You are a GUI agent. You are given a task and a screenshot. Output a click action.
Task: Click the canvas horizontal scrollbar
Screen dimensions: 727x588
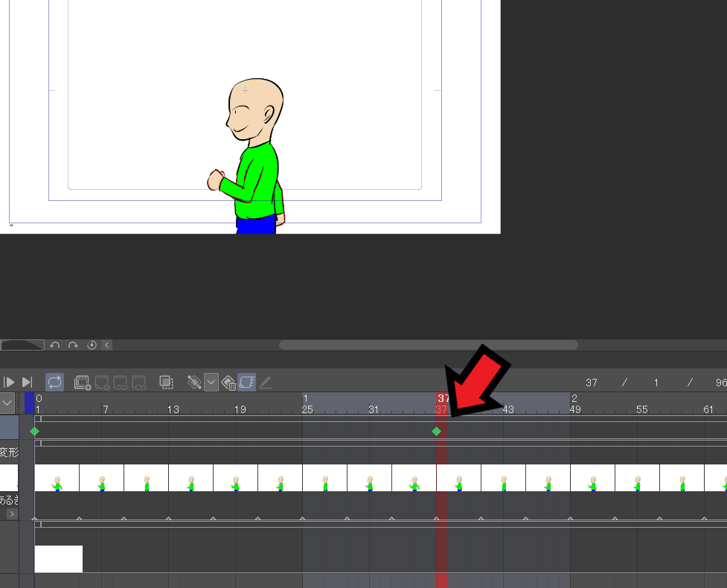pyautogui.click(x=428, y=345)
